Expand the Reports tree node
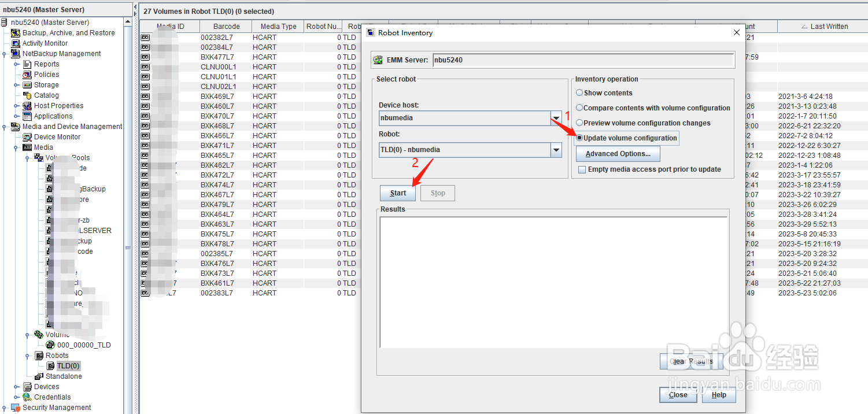Viewport: 868px width, 414px height. [16, 65]
